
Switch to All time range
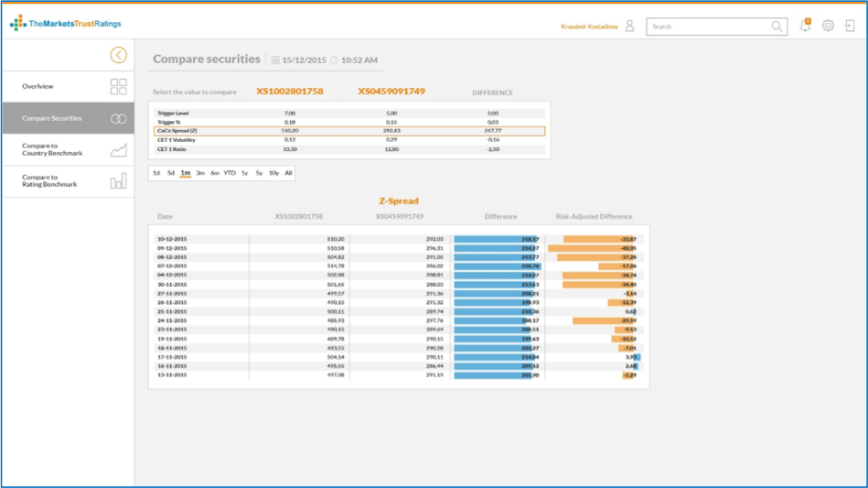tap(288, 173)
